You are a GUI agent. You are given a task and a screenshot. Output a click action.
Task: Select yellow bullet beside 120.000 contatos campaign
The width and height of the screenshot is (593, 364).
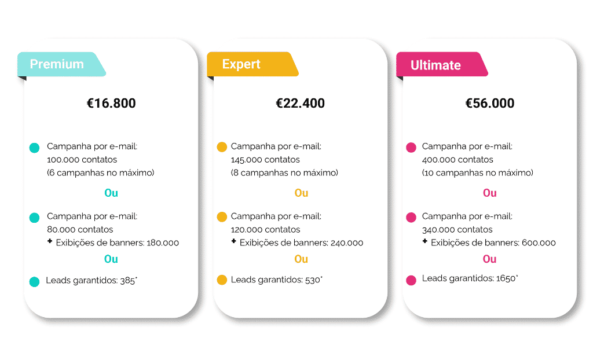222,218
